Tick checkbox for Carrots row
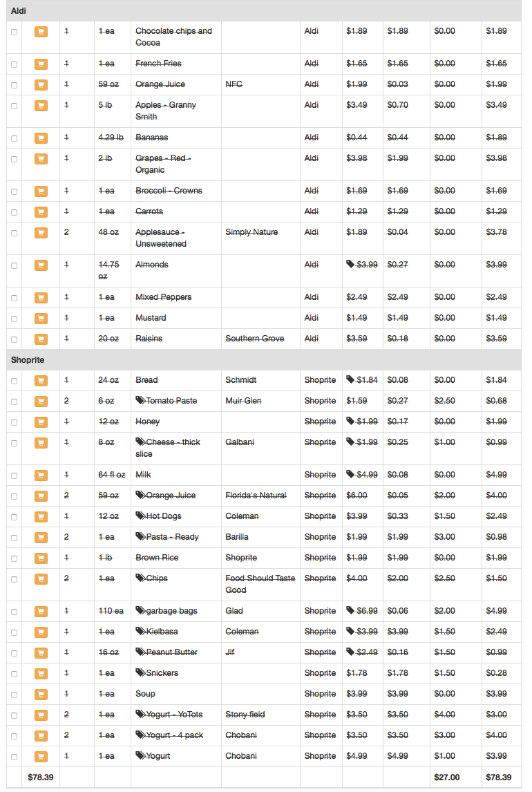This screenshot has width=532, height=792. pos(14,213)
